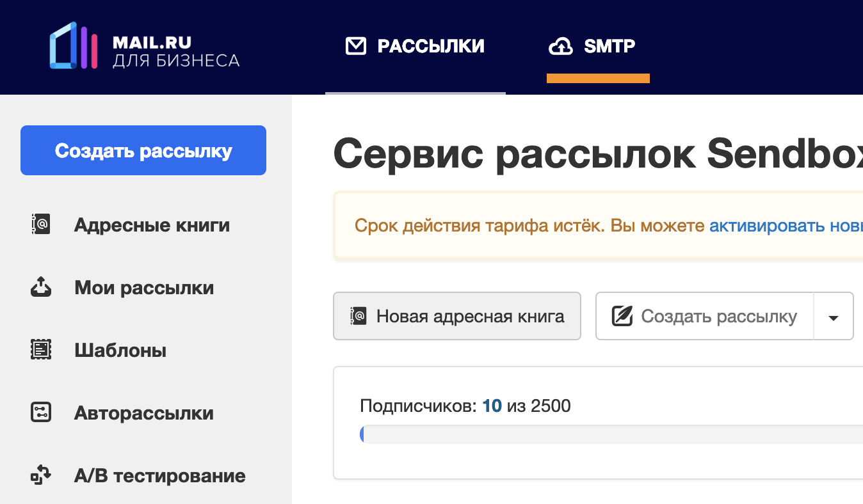Click the blue Создать рассылку sidebar button
863x504 pixels.
[x=143, y=150]
